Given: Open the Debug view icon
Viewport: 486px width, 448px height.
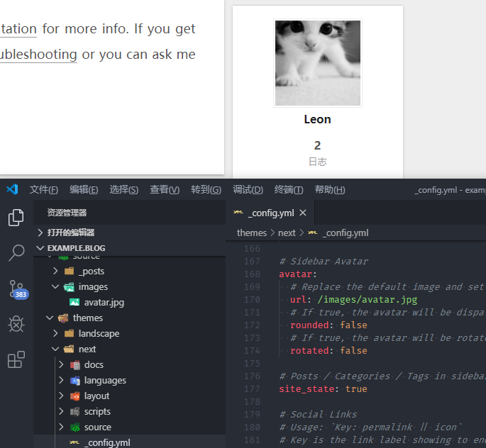Looking at the screenshot, I should point(16,325).
